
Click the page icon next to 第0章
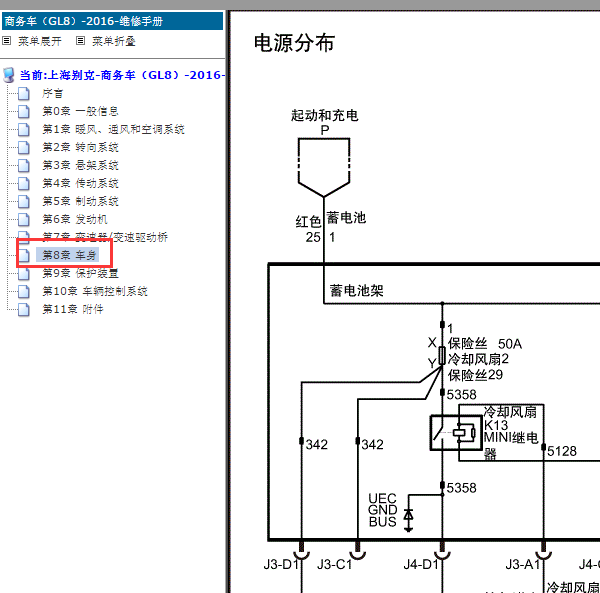click(x=24, y=111)
